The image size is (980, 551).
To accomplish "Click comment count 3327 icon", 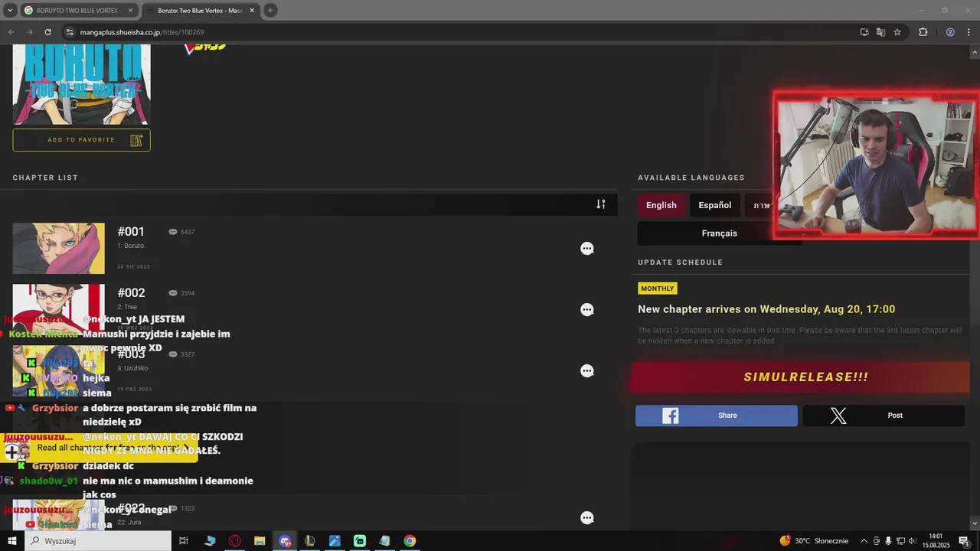I will [173, 354].
